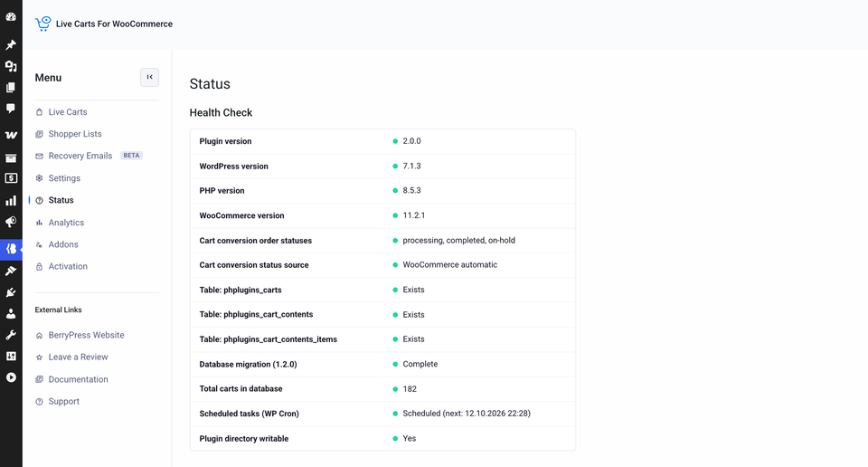Click total carts value 182
The width and height of the screenshot is (868, 467).
(410, 389)
